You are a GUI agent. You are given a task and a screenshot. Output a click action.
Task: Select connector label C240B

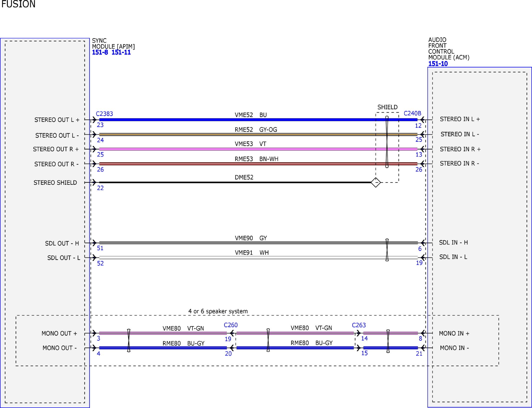tap(412, 113)
